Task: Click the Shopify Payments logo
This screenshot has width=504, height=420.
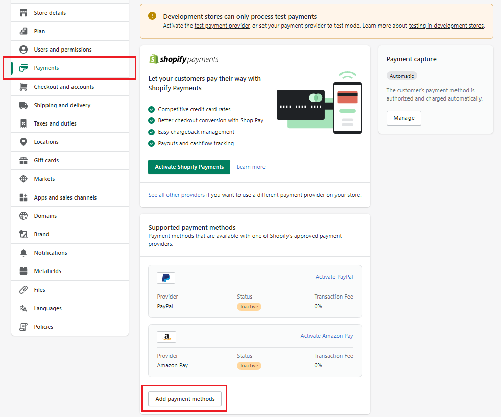Action: tap(183, 59)
